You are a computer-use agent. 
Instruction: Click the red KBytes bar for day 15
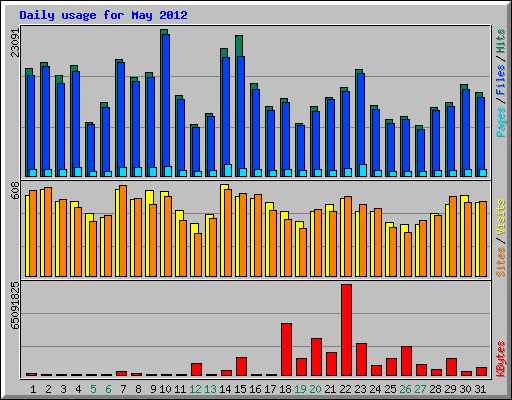(241, 367)
